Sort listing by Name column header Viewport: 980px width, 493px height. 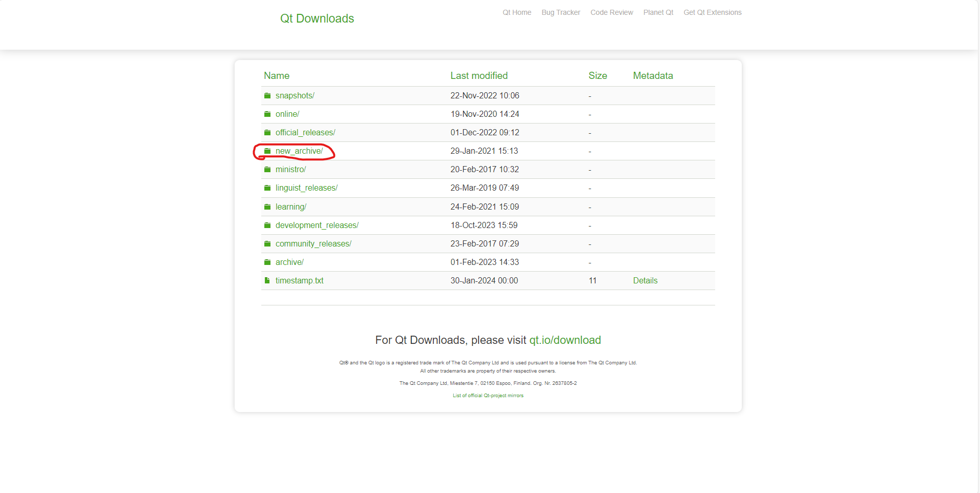point(277,76)
